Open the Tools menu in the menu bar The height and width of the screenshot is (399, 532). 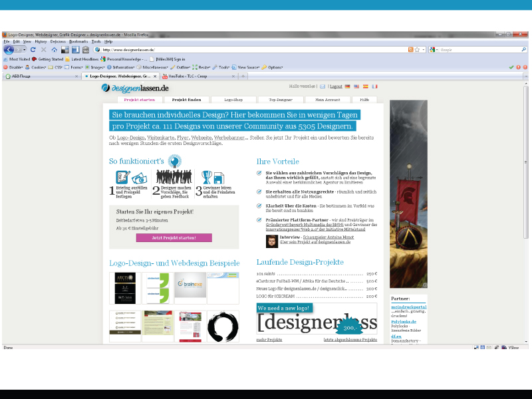coord(96,41)
